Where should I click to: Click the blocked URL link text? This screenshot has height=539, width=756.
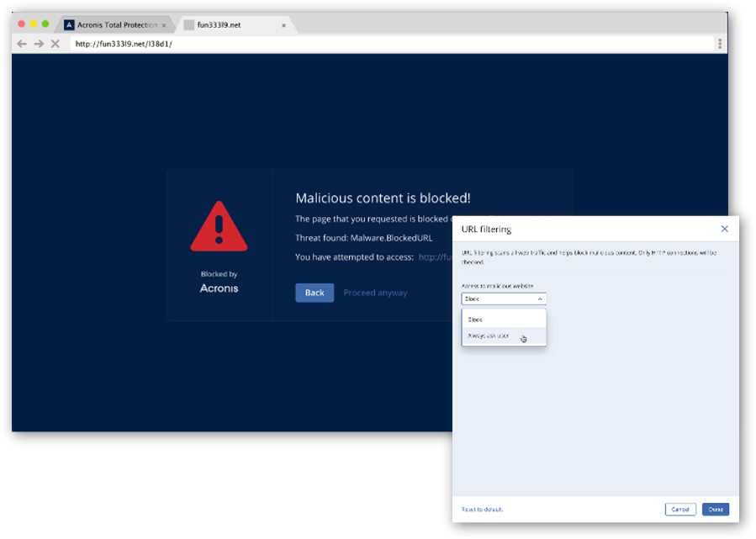pos(436,257)
